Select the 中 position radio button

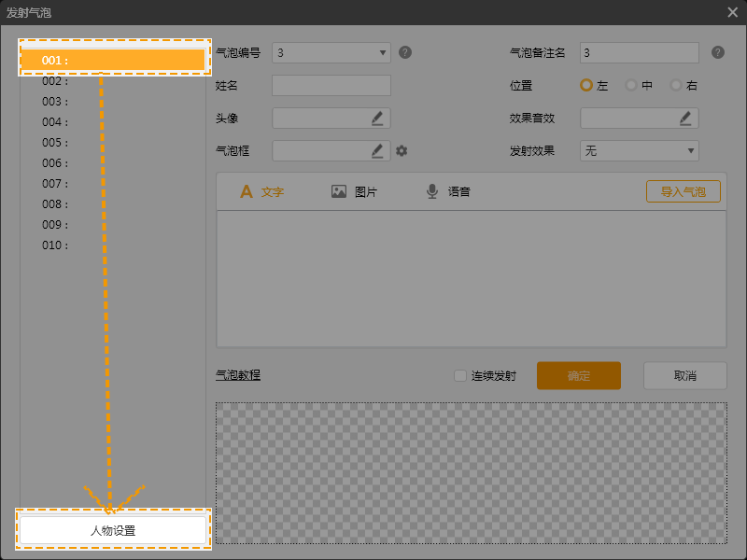click(631, 85)
